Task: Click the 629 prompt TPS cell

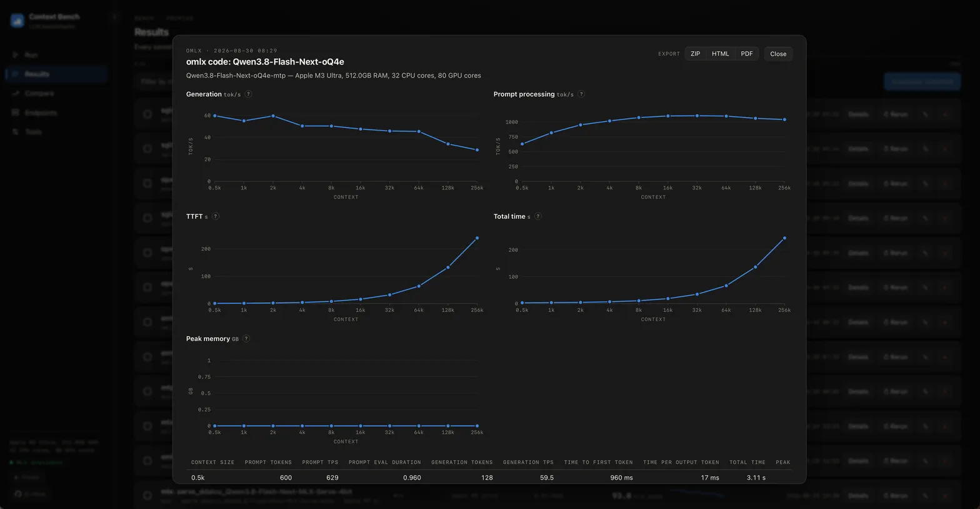Action: click(x=332, y=478)
